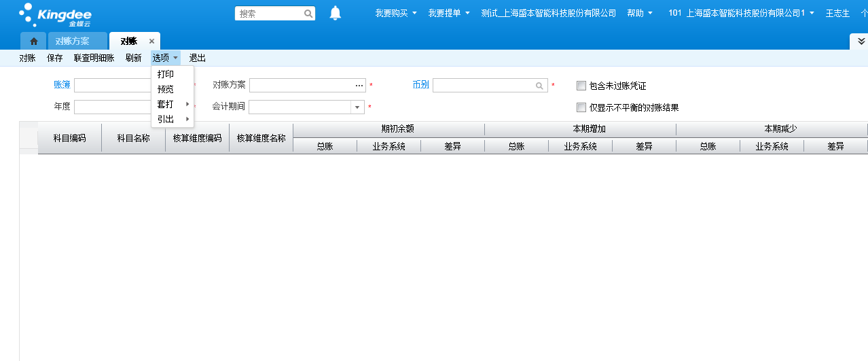Click the notification bell icon

coord(335,14)
